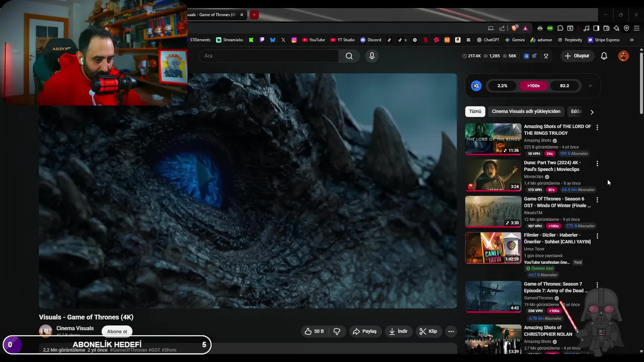The image size is (644, 362).
Task: Open the Brave VPN shield icon
Action: [x=626, y=28]
